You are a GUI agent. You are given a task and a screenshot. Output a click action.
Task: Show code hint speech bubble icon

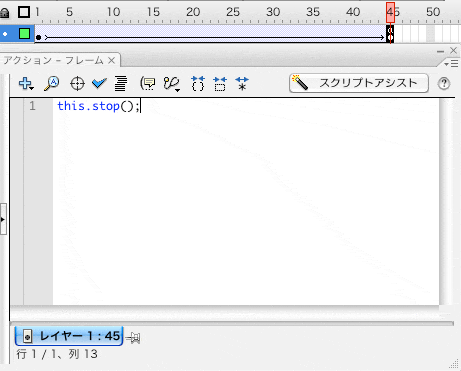click(148, 83)
